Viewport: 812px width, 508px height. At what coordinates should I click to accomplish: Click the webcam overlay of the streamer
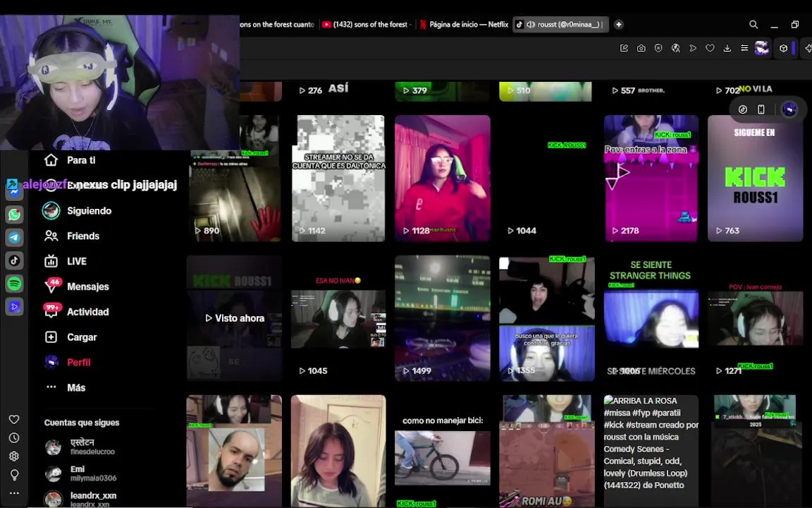coord(120,83)
